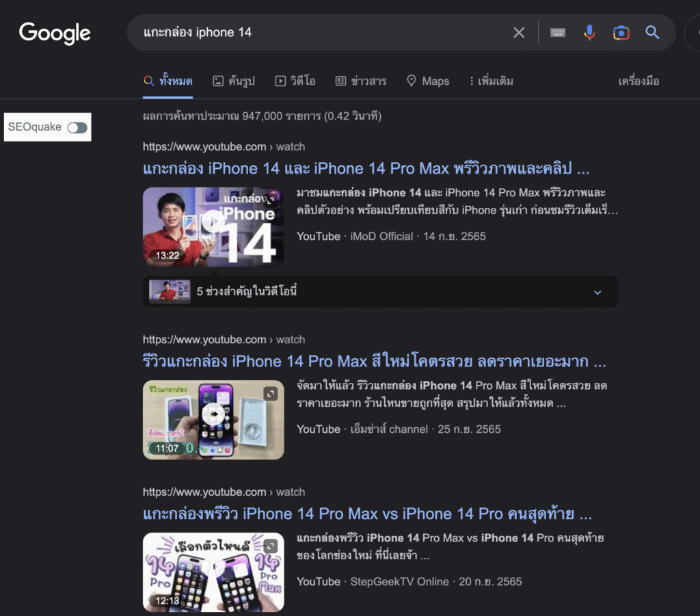Click expand icon on 13:22 video thumbnail

271,200
